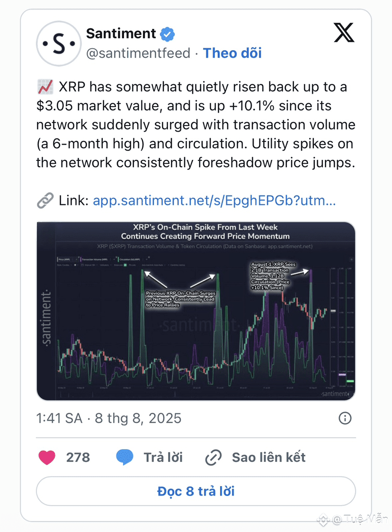
Task: Click Đọc 8 trả lời button
Action: pyautogui.click(x=196, y=491)
